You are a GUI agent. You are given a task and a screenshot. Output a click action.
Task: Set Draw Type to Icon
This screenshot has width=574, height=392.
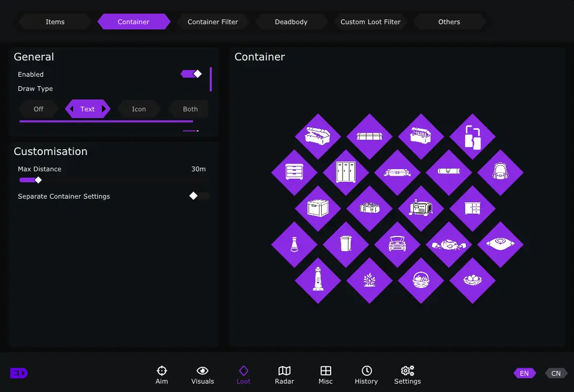tap(139, 109)
